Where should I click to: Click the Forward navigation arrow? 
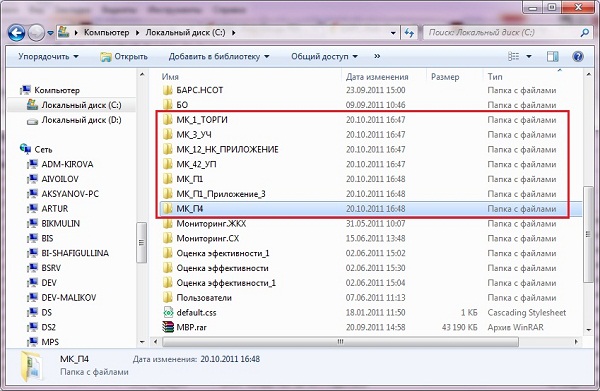tap(37, 33)
